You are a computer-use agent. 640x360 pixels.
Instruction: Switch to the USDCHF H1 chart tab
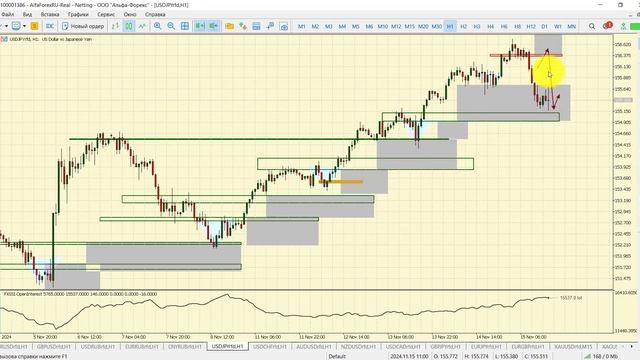tap(271, 347)
